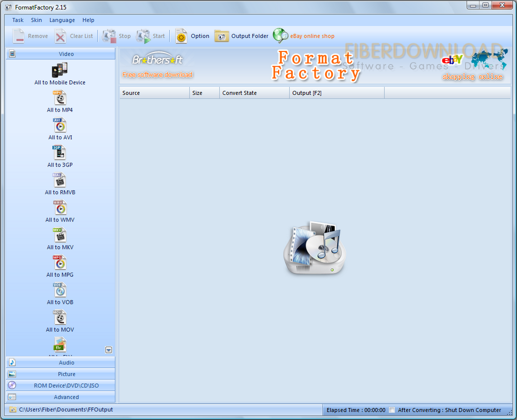Image resolution: width=517 pixels, height=420 pixels.
Task: Choose the All to MP4 converter icon
Action: coord(60,97)
